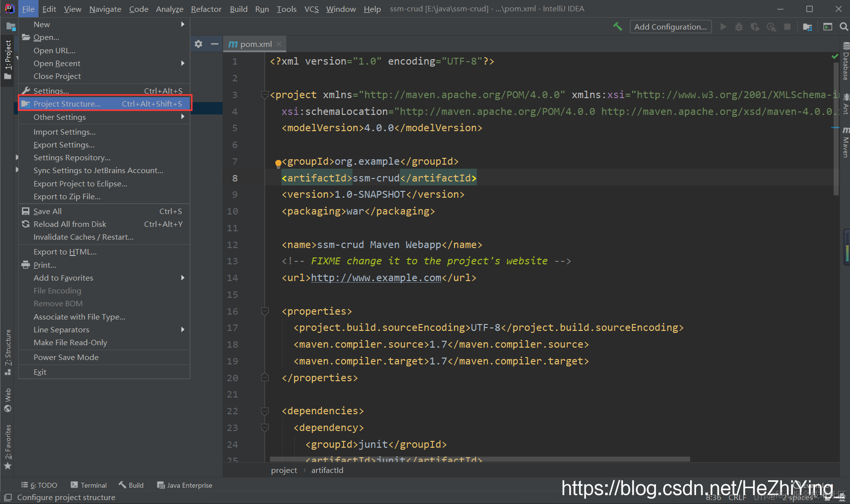Open the Refactor menu
The height and width of the screenshot is (504, 850).
(x=206, y=9)
